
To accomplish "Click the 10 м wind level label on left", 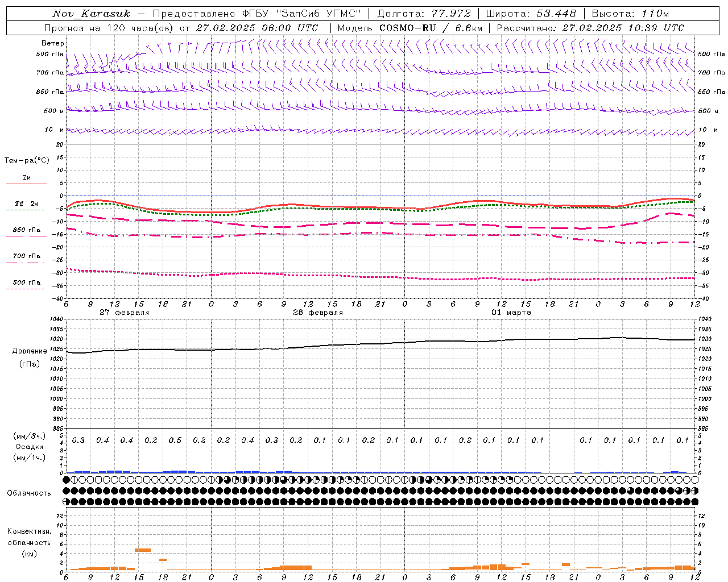I will click(55, 130).
